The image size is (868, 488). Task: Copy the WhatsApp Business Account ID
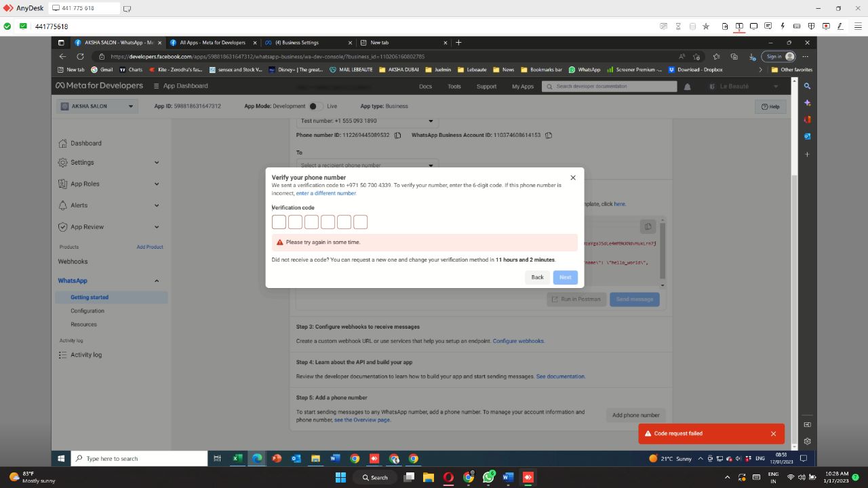pos(549,135)
